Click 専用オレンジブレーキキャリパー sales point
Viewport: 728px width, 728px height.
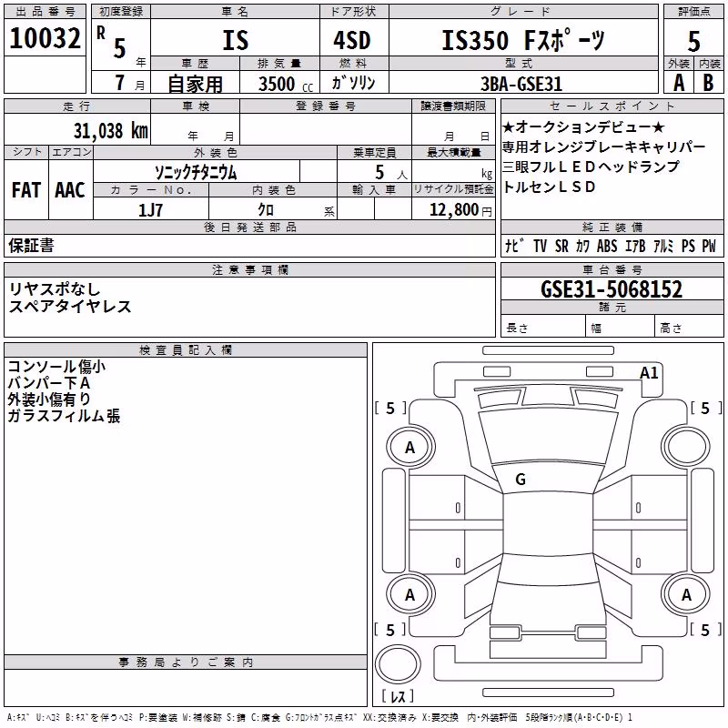click(603, 147)
